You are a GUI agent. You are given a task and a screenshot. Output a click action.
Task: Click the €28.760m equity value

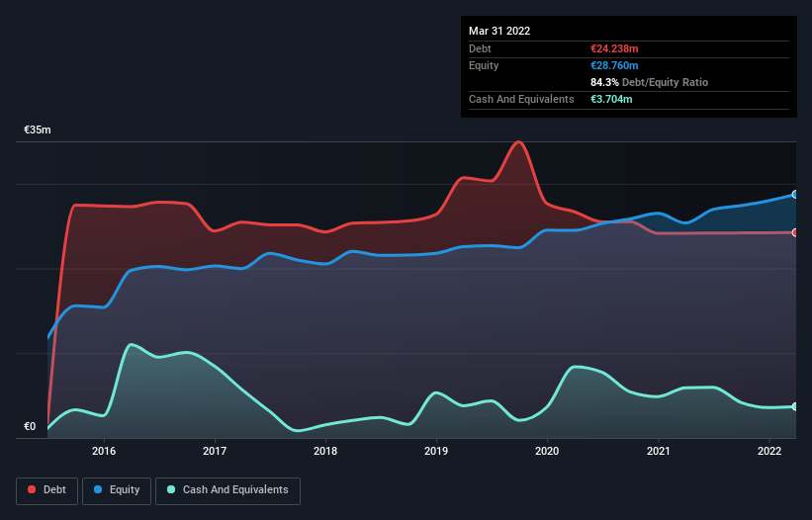pyautogui.click(x=614, y=65)
